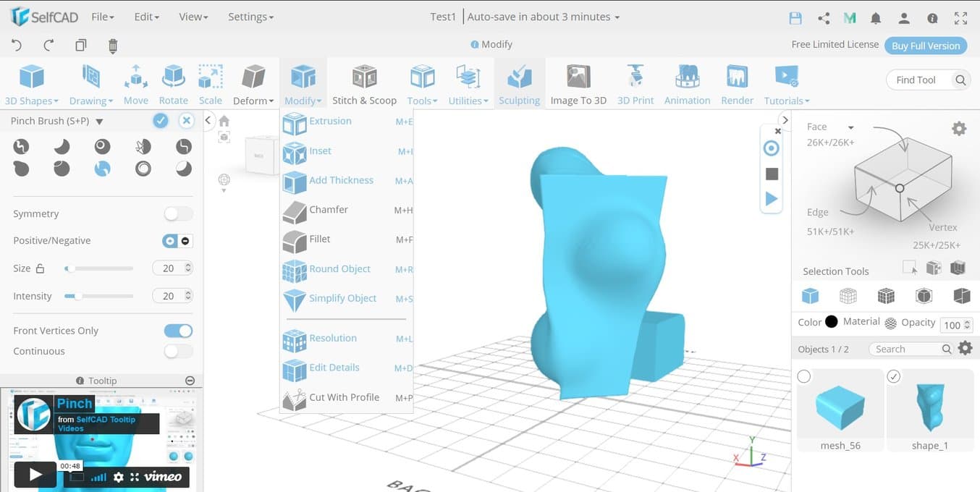Click the save floppy disk icon
This screenshot has width=980, height=492.
795,18
